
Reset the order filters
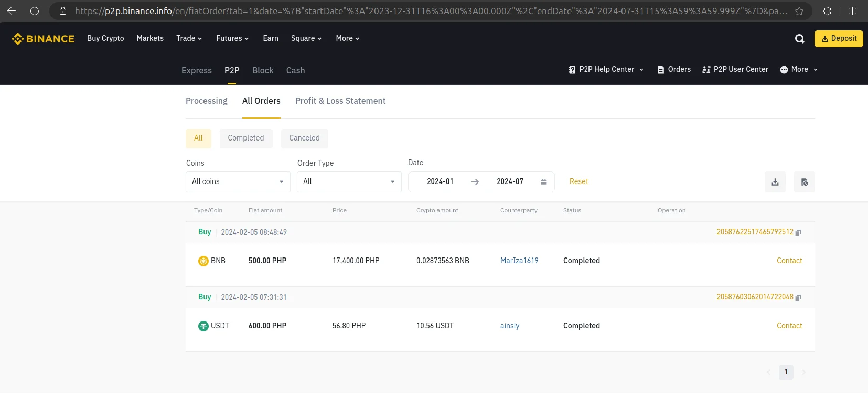[x=579, y=181]
